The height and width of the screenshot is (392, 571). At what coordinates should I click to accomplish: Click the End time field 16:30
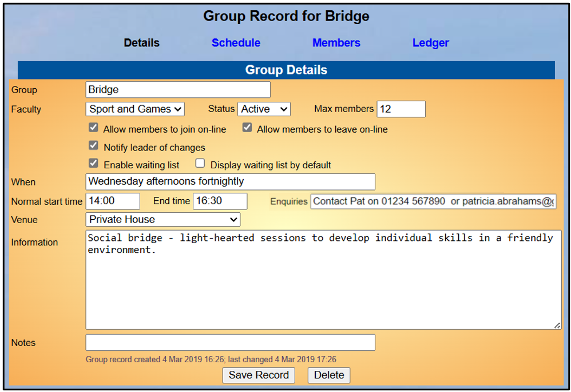pos(220,201)
